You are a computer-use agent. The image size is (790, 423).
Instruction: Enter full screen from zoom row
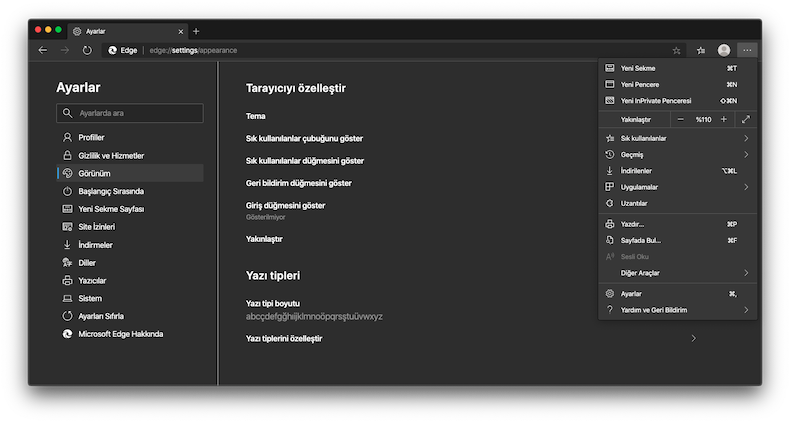point(746,119)
